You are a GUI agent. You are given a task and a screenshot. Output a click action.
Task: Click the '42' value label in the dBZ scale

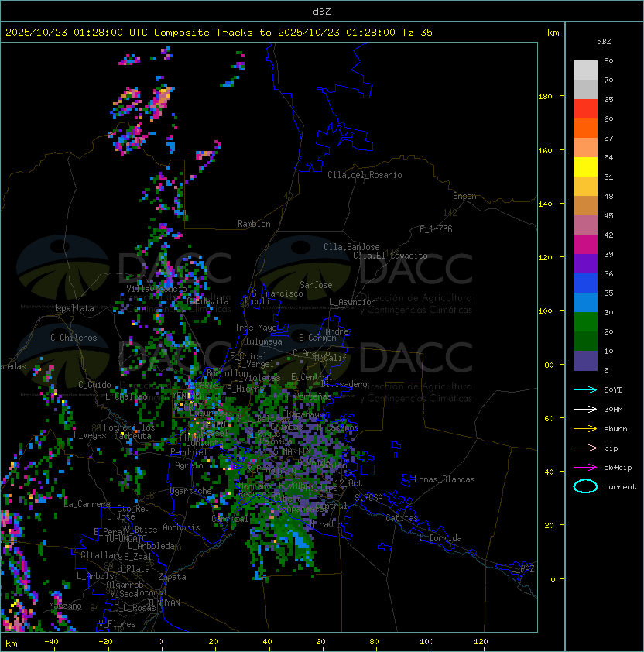[x=608, y=235]
